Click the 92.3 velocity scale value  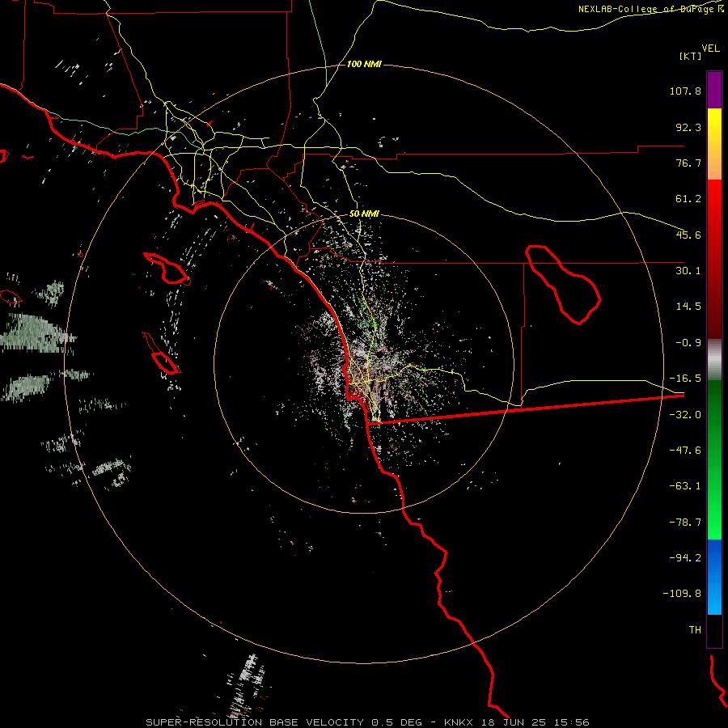(688, 127)
